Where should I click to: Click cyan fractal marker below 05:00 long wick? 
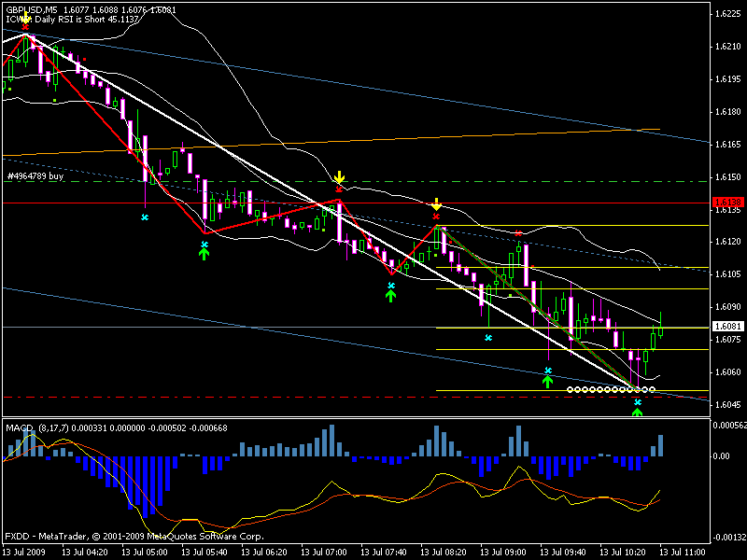pos(145,217)
